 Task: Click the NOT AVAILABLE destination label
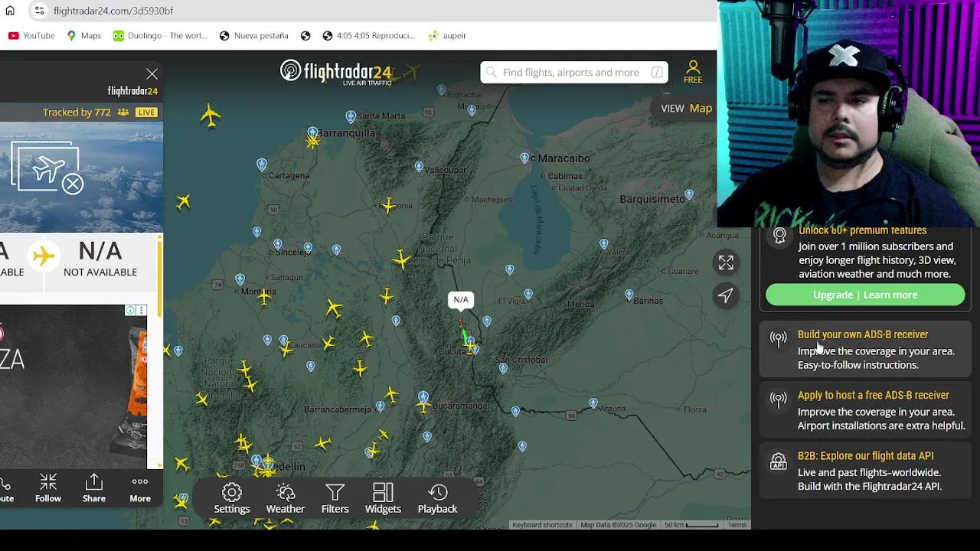click(100, 272)
